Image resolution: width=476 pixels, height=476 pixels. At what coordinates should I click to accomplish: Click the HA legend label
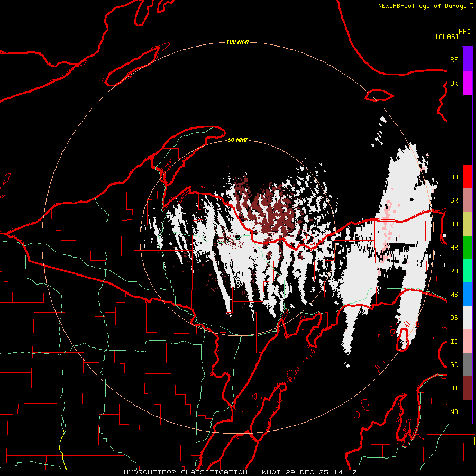click(x=454, y=177)
